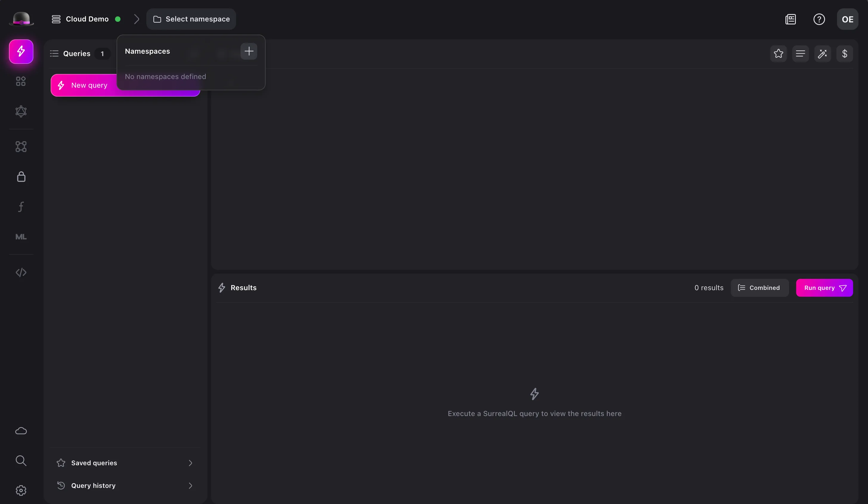868x504 pixels.
Task: Open the Functions panel icon
Action: [x=21, y=206]
